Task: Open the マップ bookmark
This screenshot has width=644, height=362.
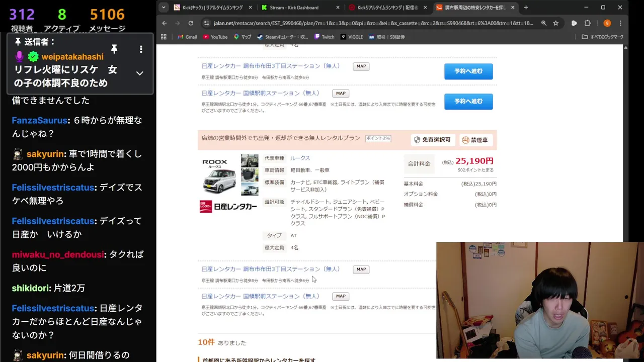Action: [x=242, y=37]
